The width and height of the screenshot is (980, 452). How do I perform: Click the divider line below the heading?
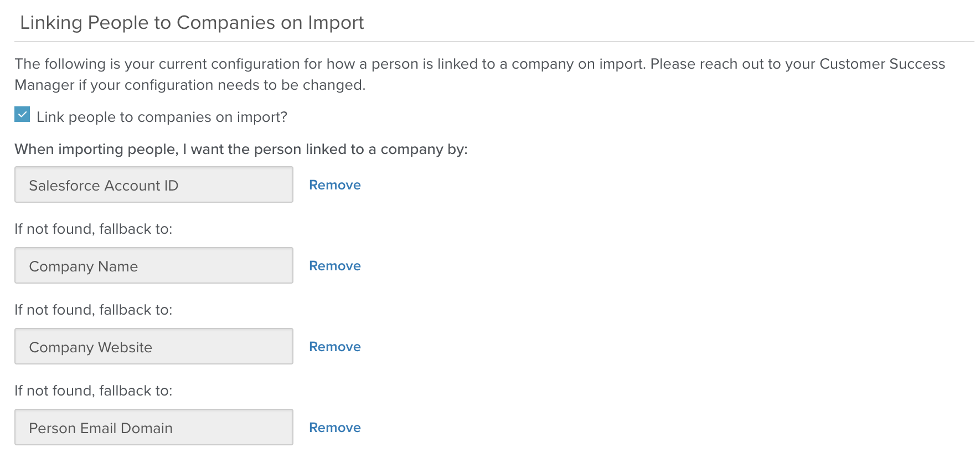coord(494,42)
